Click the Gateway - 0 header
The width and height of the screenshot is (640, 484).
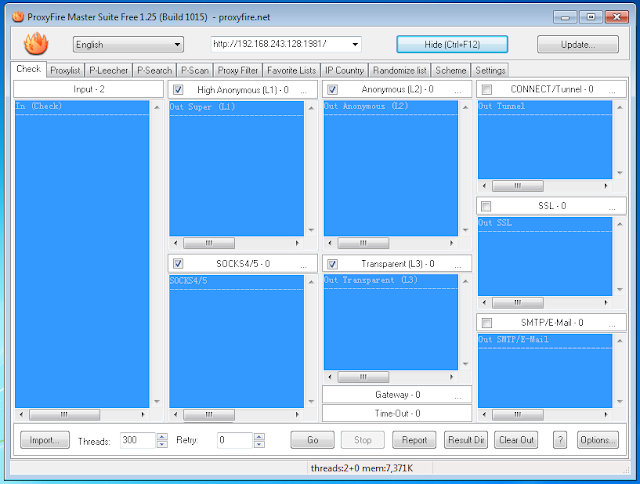[397, 395]
